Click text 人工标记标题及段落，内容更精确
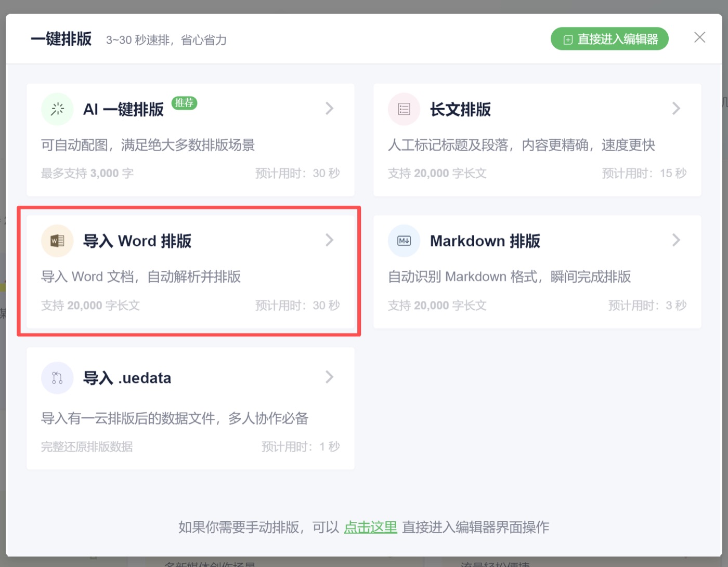This screenshot has width=728, height=567. tap(489, 145)
